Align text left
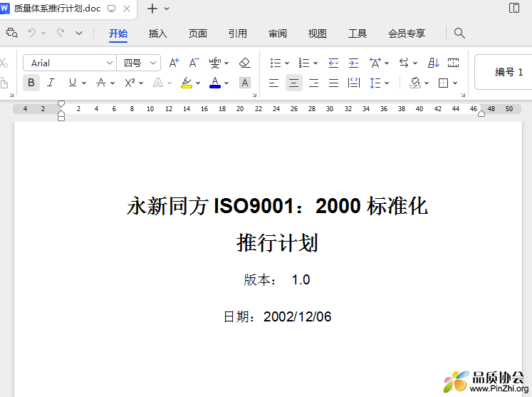Screen dimensions: 532x397 273,83
